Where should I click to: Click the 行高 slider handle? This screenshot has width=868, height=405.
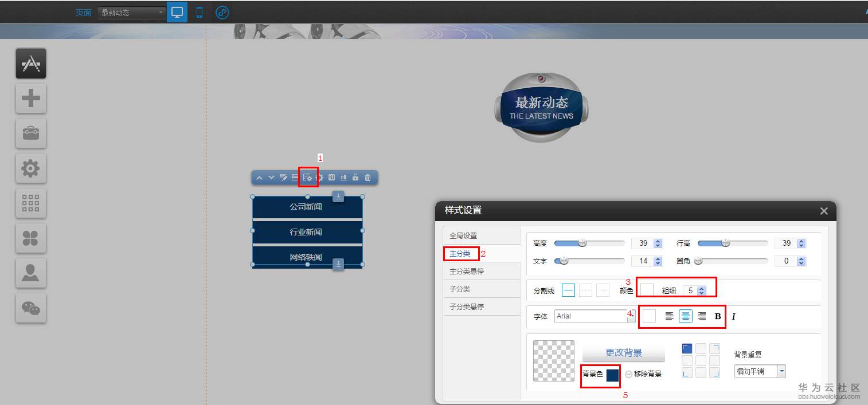click(x=726, y=243)
